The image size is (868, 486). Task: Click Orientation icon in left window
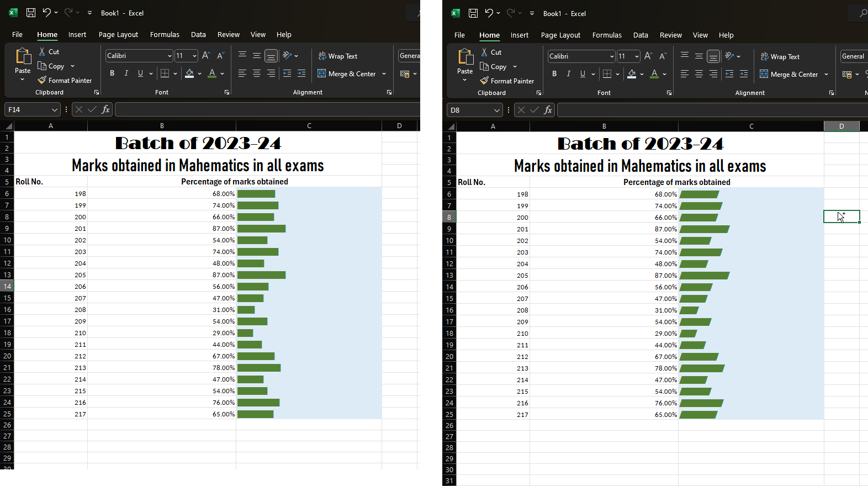click(x=287, y=55)
